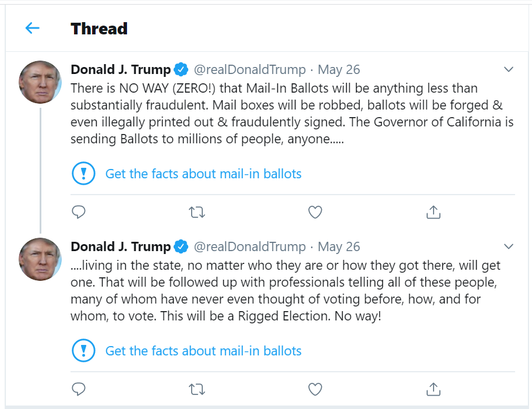Click the May 26 timestamp on second tweet
The width and height of the screenshot is (532, 409).
[339, 246]
